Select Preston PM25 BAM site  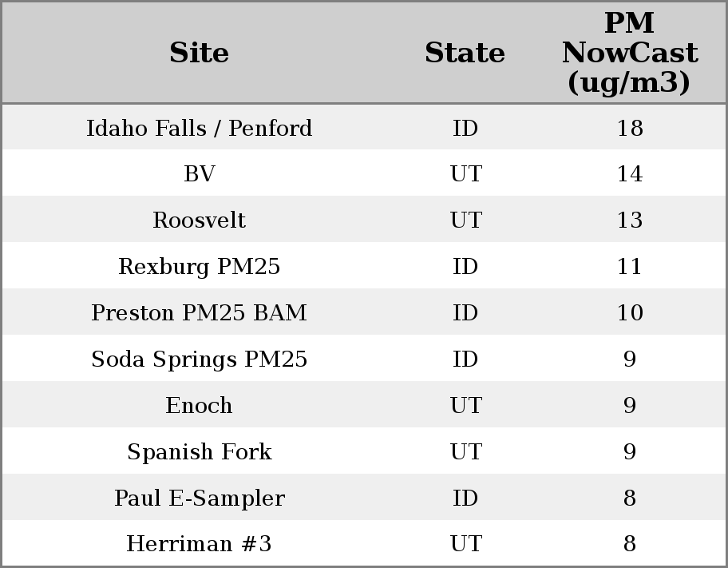tap(199, 313)
